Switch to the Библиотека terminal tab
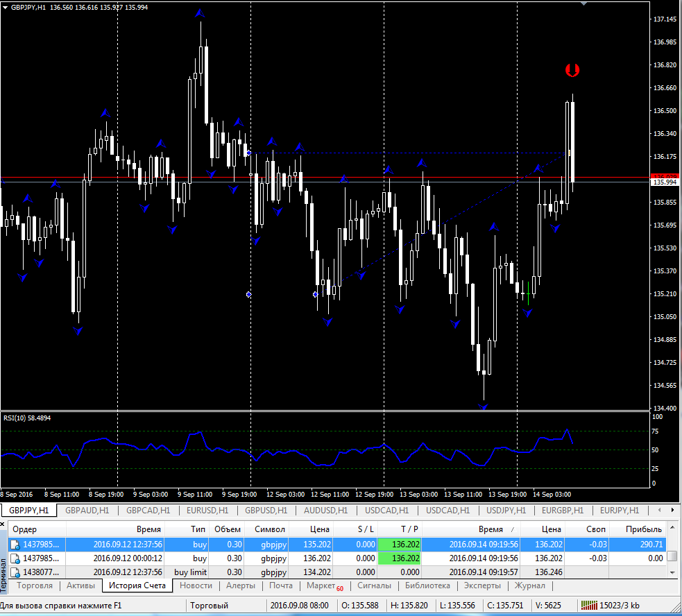Image resolution: width=682 pixels, height=616 pixels. click(x=427, y=585)
